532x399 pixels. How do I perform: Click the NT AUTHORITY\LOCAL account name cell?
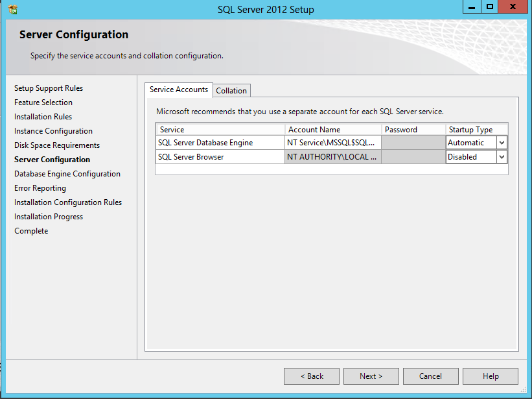coord(333,157)
